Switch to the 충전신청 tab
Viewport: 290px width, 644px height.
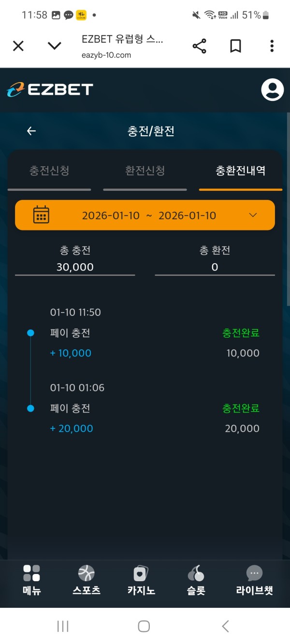[49, 171]
